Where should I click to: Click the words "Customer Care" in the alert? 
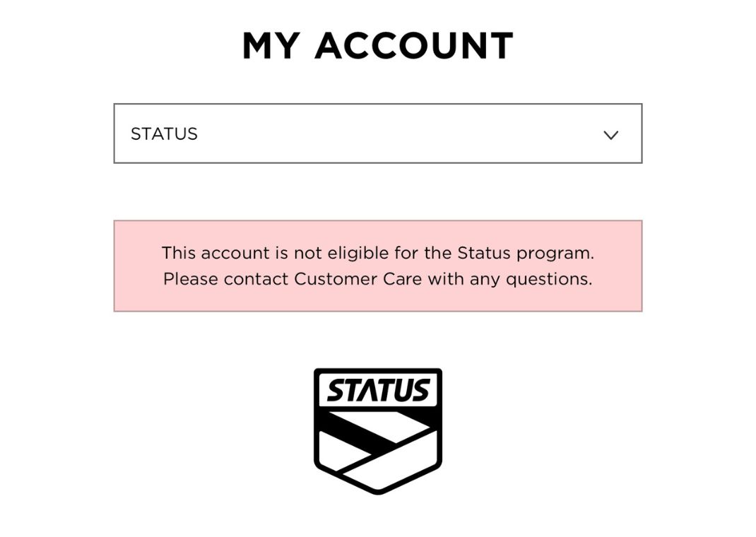click(x=358, y=279)
